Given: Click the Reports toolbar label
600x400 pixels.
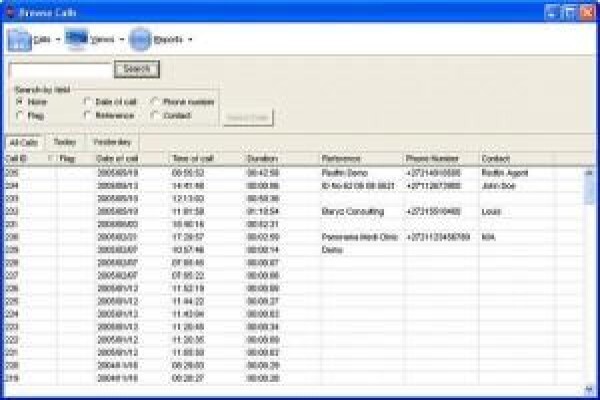Looking at the screenshot, I should (x=168, y=39).
